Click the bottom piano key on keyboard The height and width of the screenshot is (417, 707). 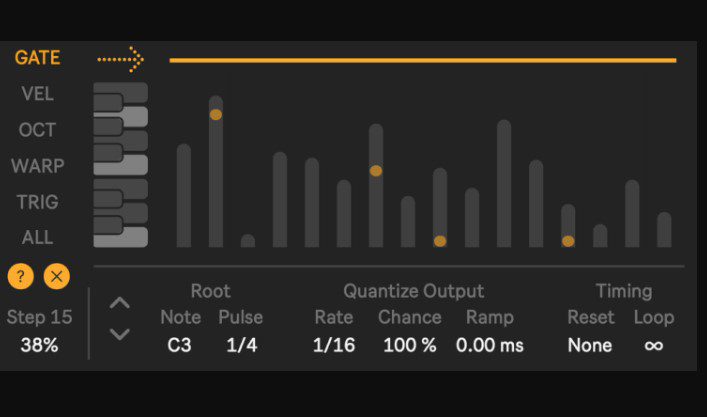(x=122, y=238)
